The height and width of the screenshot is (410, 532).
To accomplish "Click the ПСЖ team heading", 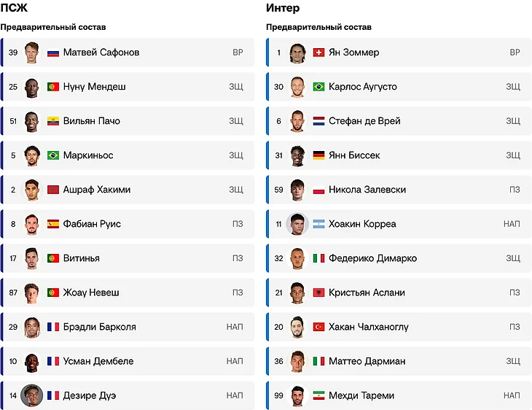I will [14, 7].
